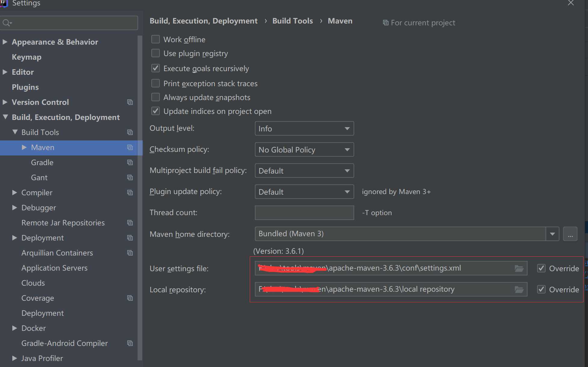Open Keymap settings page
The width and height of the screenshot is (588, 367).
[26, 57]
